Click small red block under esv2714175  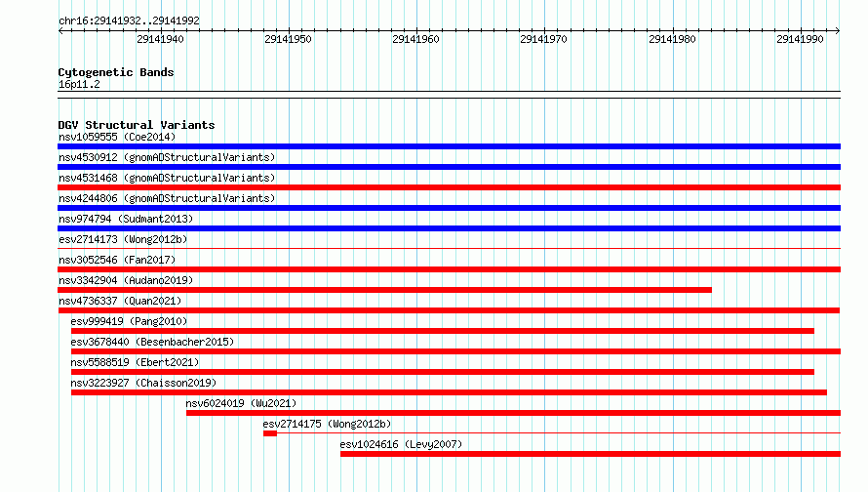[x=270, y=433]
